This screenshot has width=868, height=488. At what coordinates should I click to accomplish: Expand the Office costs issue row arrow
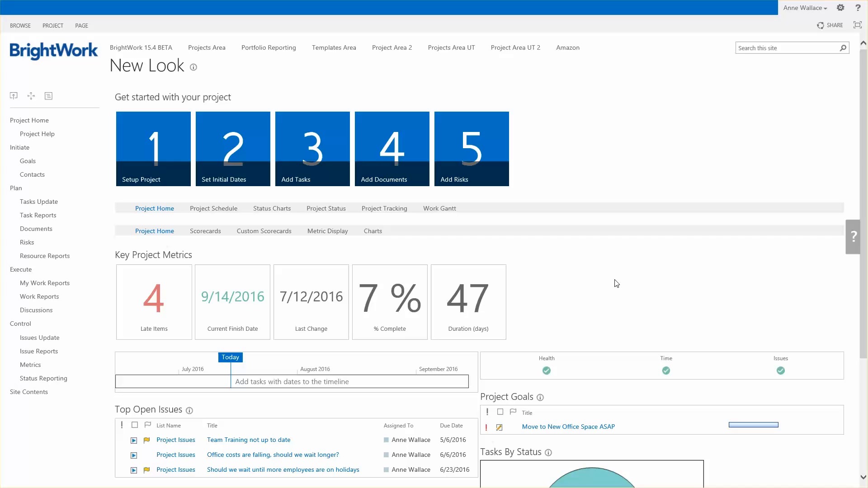point(134,455)
